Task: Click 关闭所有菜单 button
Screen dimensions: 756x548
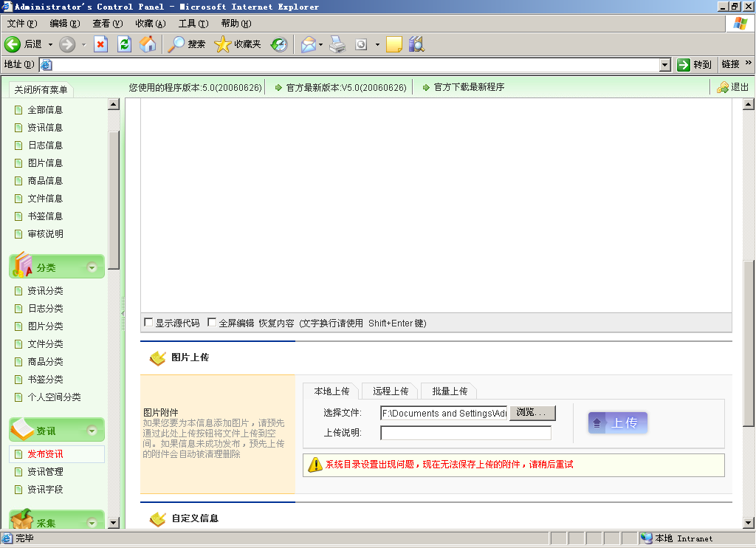Action: pyautogui.click(x=41, y=89)
